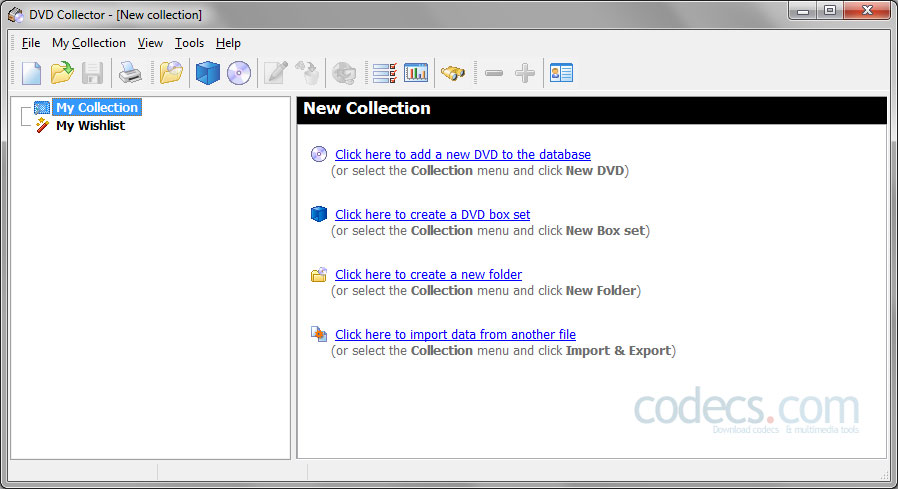Open the My Collection menu
Image resolution: width=898 pixels, height=489 pixels.
[x=89, y=43]
